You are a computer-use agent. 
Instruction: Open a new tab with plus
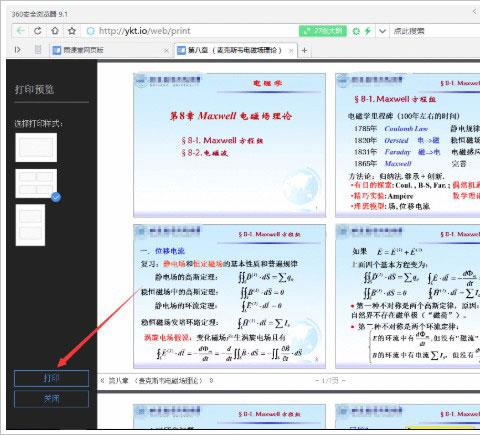304,50
